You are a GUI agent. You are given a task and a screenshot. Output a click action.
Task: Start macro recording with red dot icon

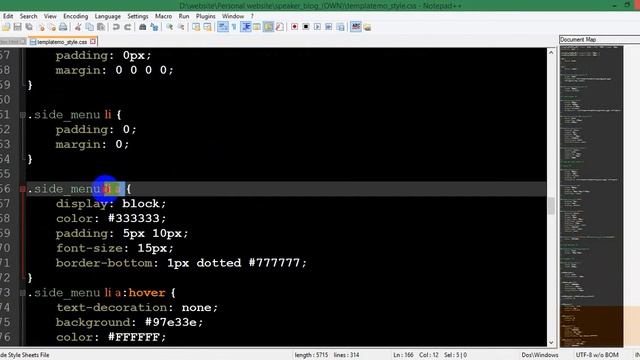[294, 27]
